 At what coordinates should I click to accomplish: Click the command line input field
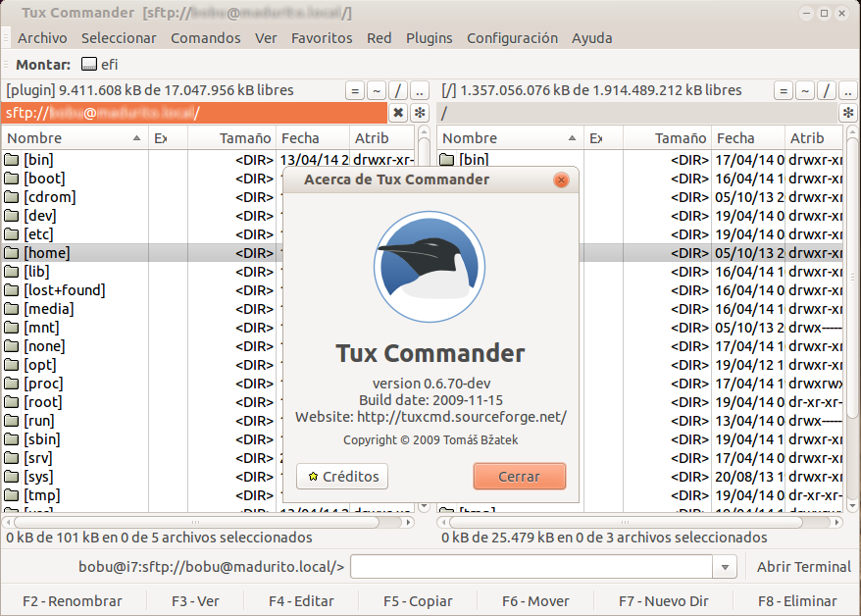coord(530,566)
